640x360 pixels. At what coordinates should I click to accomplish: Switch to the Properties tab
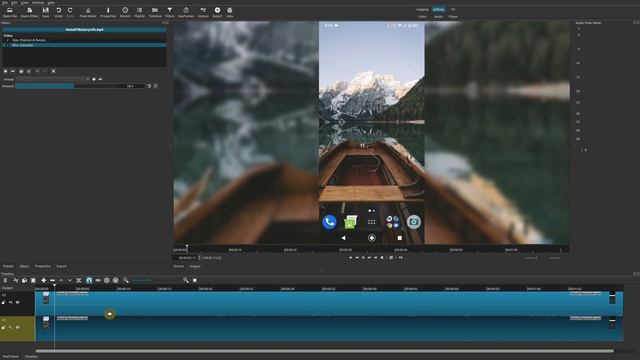point(43,266)
